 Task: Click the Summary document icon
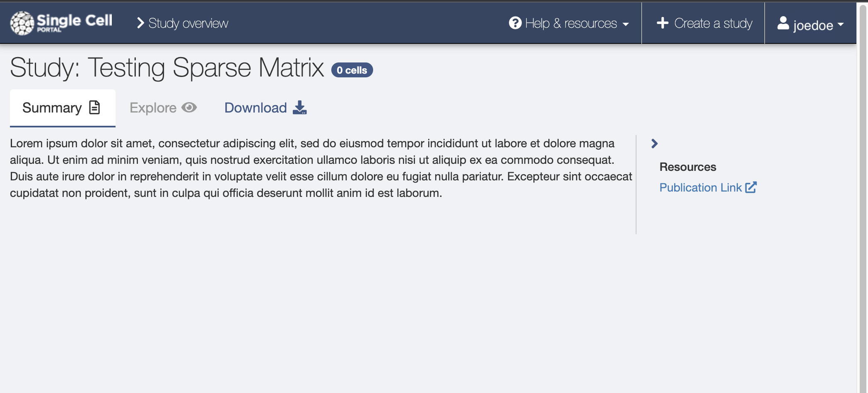click(95, 108)
